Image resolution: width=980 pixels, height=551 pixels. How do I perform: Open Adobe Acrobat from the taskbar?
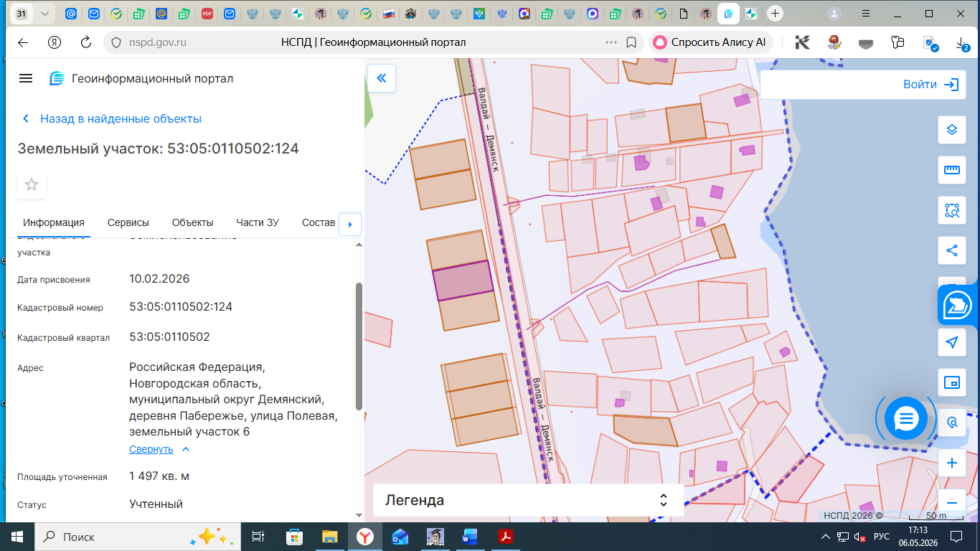pos(505,537)
